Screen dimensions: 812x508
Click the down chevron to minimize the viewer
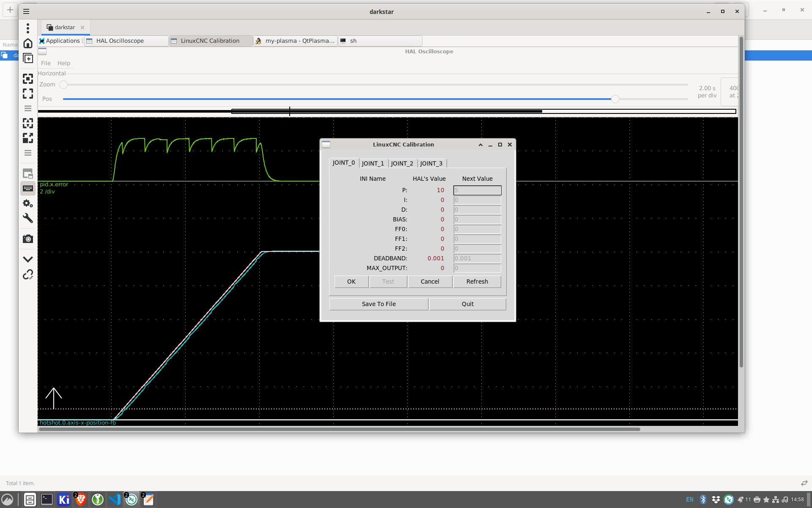[28, 259]
